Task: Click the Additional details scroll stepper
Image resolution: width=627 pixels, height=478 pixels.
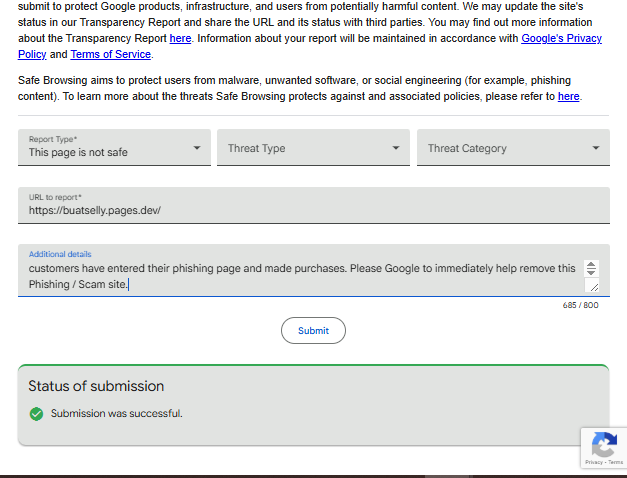Action: [x=591, y=268]
